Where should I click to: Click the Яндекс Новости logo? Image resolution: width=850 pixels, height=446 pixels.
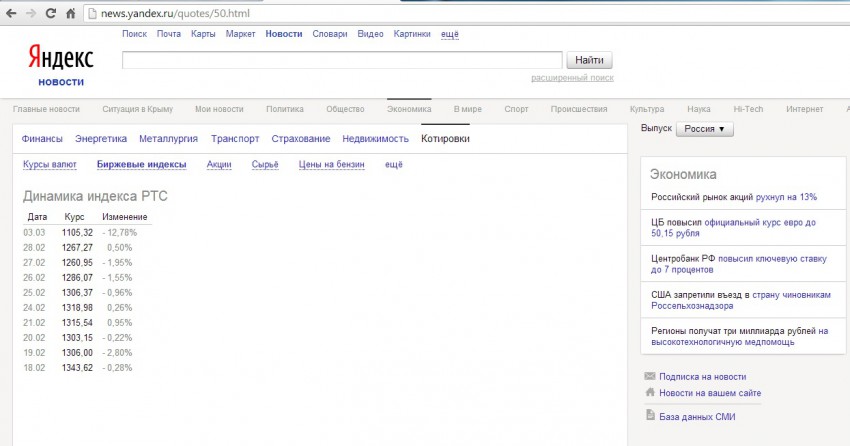point(60,64)
